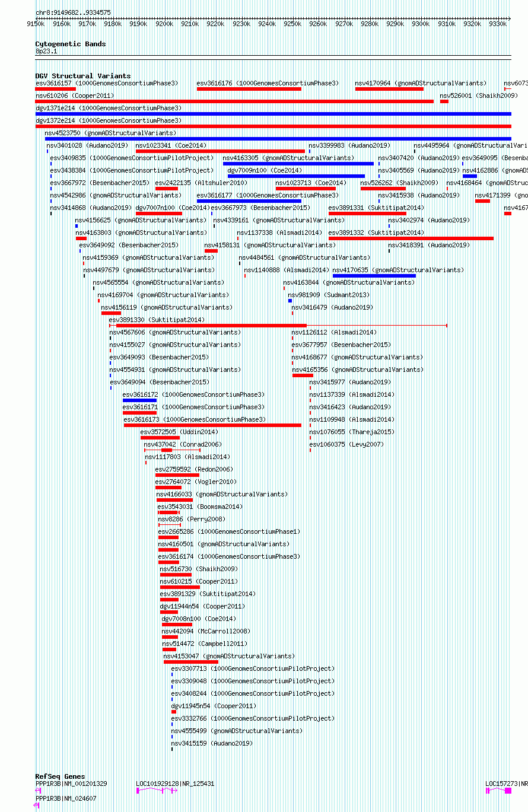Select nsv516730 Shaikh2009 variant label
The image size is (528, 812).
pos(199,569)
